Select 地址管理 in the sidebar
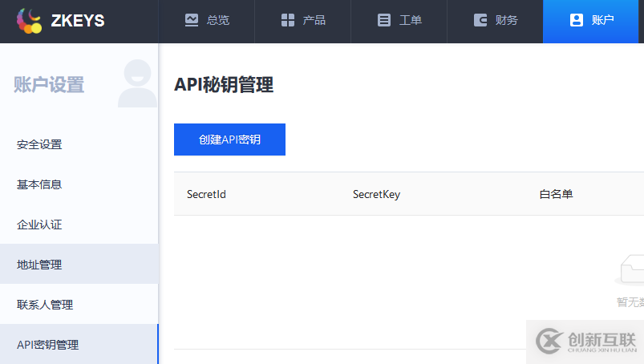644x364 pixels. click(x=79, y=265)
